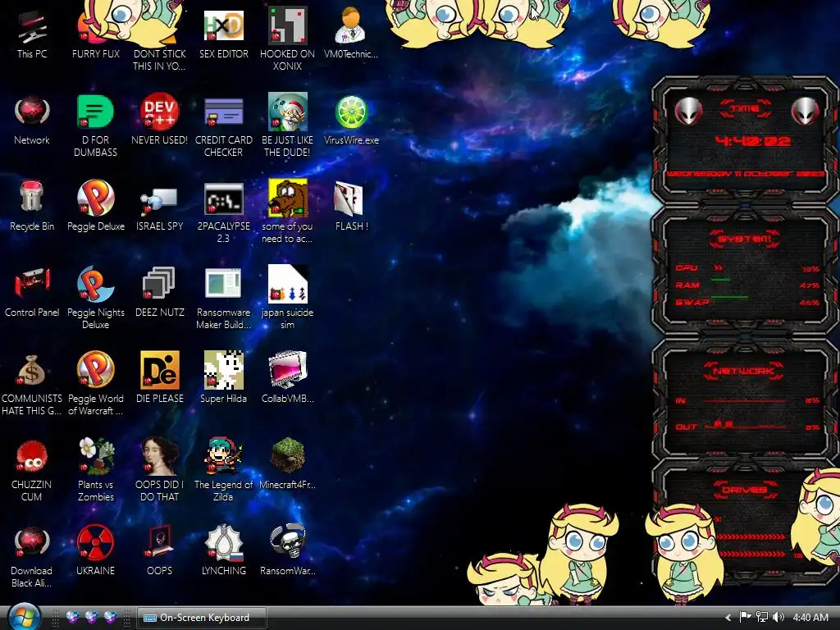Select The Legend of Zilda icon

223,456
